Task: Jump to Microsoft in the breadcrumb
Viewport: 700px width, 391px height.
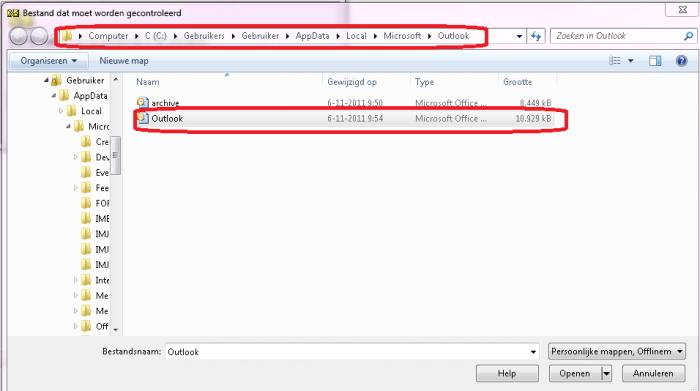Action: [x=402, y=36]
